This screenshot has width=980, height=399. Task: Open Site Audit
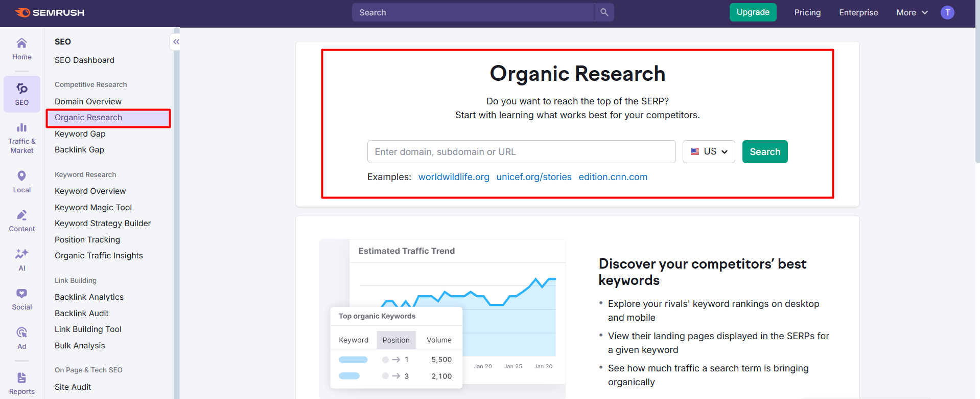[x=73, y=387]
